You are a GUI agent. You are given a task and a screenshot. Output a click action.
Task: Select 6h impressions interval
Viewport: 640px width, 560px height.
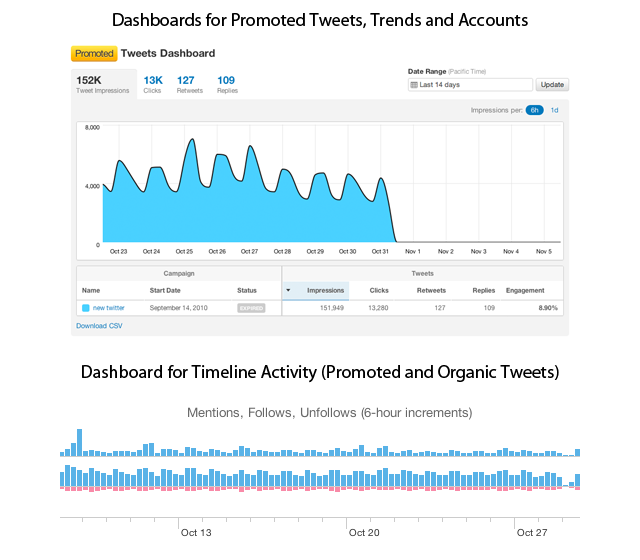pyautogui.click(x=534, y=110)
